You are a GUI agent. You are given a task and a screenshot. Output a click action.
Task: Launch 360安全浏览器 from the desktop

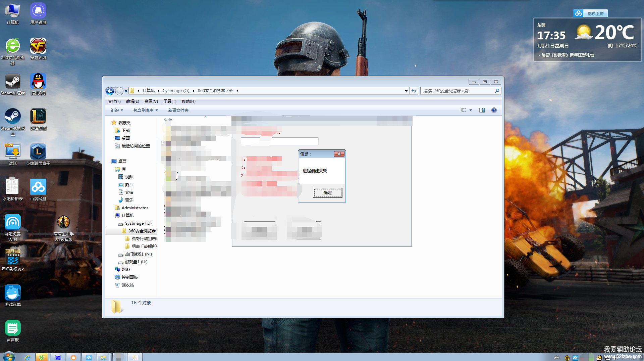[x=13, y=51]
